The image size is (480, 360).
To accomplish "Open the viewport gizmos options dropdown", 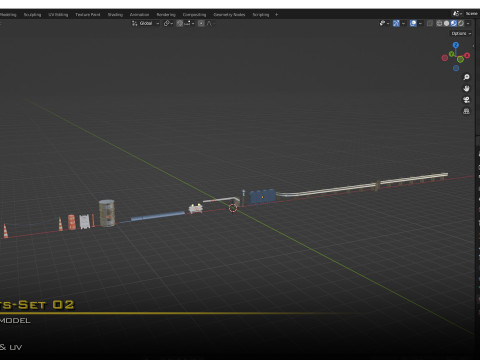I will coord(403,23).
